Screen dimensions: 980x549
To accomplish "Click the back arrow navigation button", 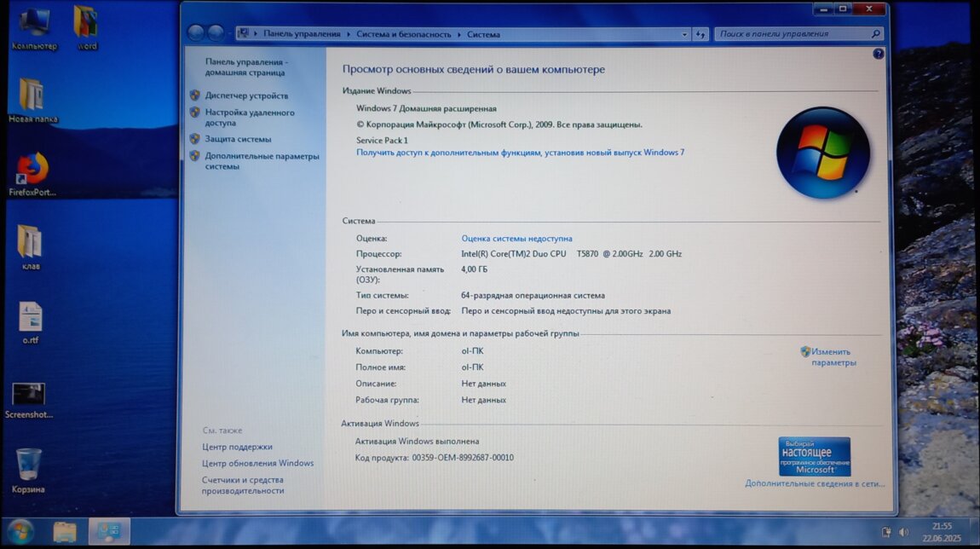I will point(196,33).
